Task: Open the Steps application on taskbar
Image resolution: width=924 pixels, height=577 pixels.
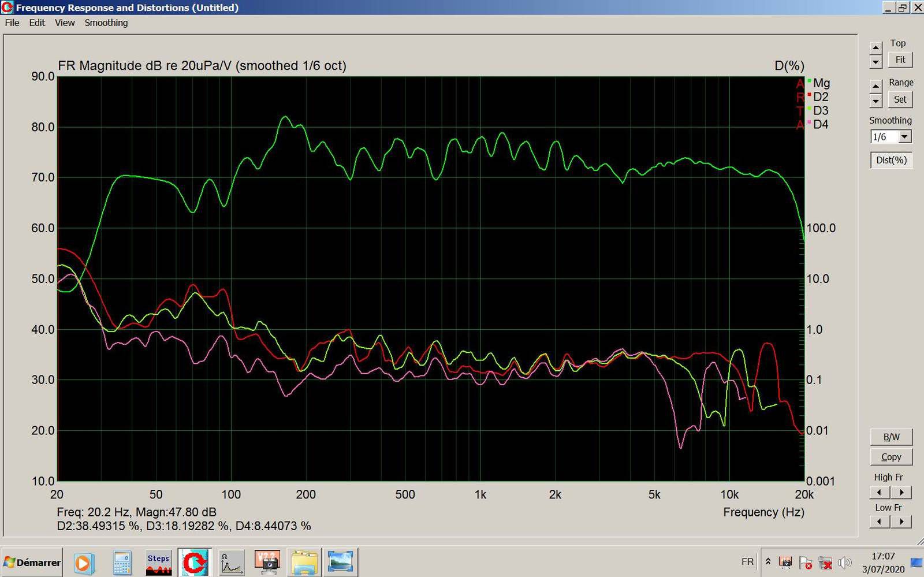Action: click(x=158, y=563)
